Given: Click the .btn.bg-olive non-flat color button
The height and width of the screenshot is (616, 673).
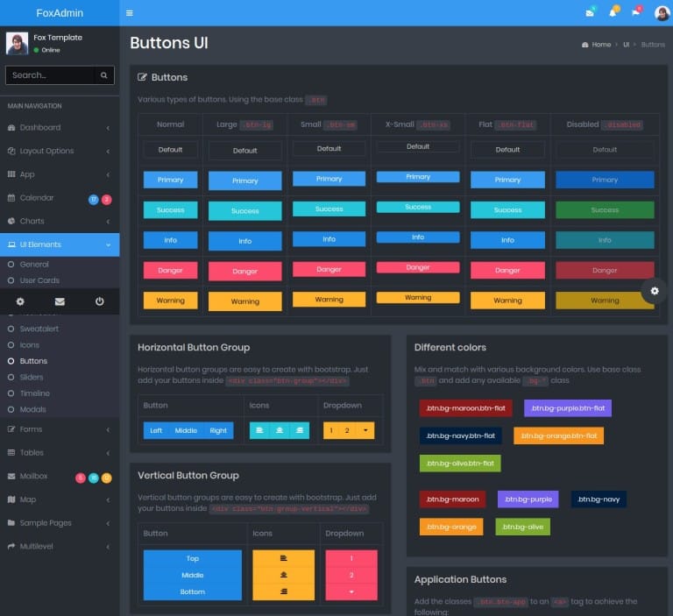Looking at the screenshot, I should (x=523, y=527).
